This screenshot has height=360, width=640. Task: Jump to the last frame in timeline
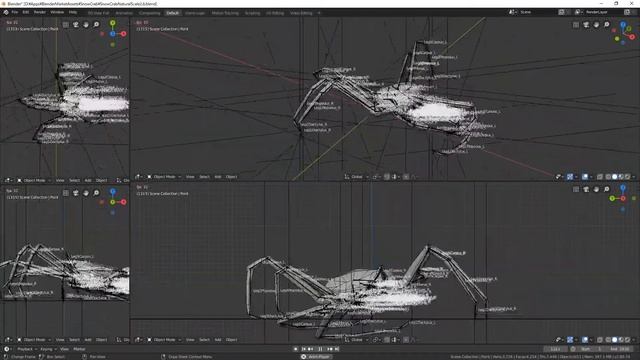pyautogui.click(x=337, y=349)
